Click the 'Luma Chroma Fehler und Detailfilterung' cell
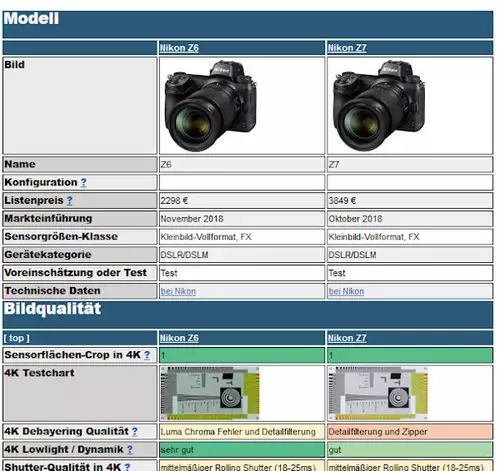Image resolution: width=500 pixels, height=471 pixels. point(242,432)
